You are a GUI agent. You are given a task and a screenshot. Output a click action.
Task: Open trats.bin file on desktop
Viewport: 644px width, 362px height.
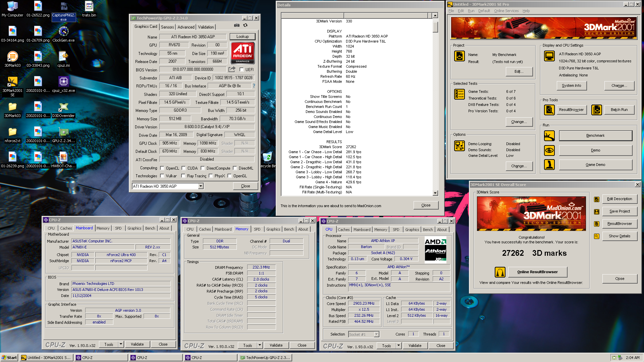click(x=89, y=9)
